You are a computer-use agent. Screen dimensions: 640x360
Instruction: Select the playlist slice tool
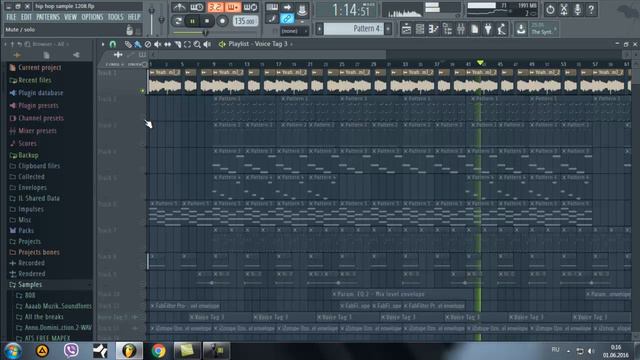(x=178, y=44)
